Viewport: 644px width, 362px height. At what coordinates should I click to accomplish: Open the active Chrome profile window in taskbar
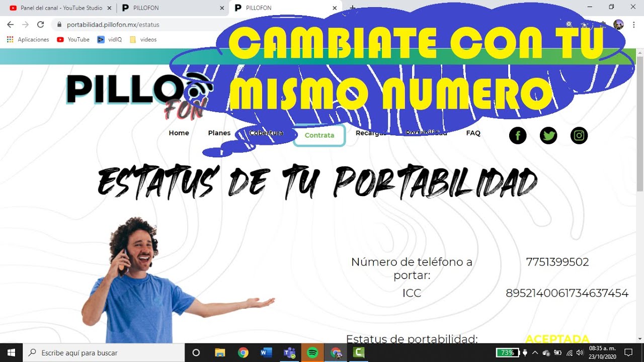pyautogui.click(x=336, y=352)
